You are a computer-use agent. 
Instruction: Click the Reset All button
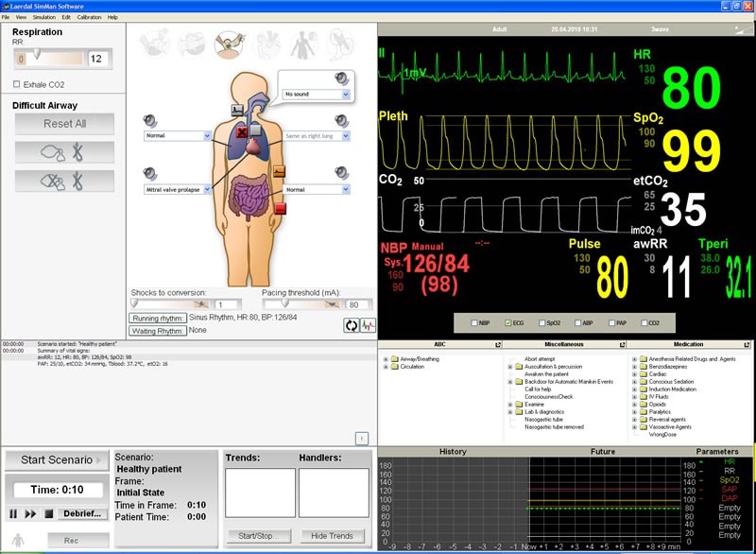[64, 124]
